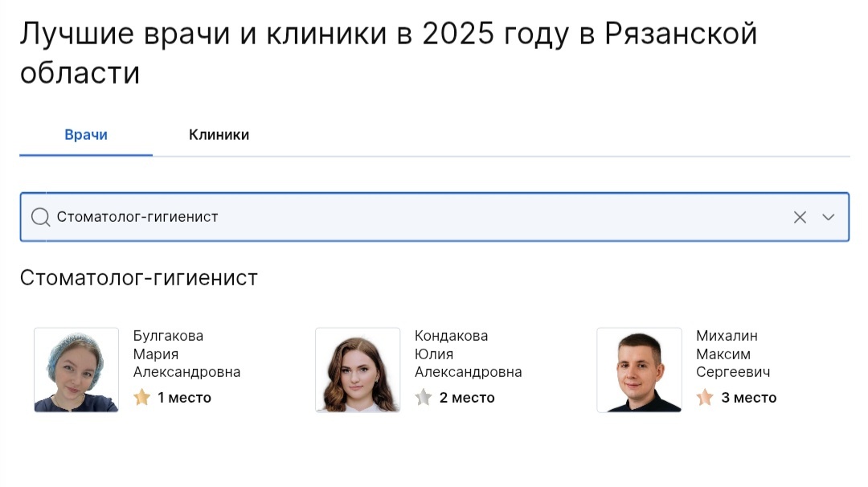868x487 pixels.
Task: Click the photo of Кондакова Юлия
Action: tap(358, 370)
